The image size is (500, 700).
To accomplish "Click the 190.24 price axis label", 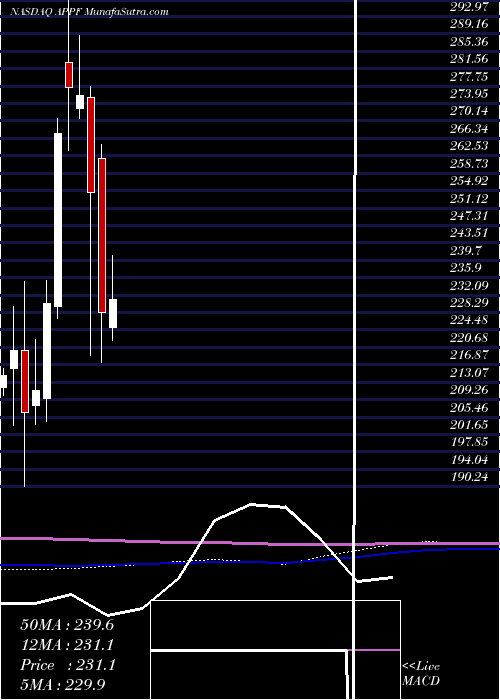I will [x=469, y=478].
